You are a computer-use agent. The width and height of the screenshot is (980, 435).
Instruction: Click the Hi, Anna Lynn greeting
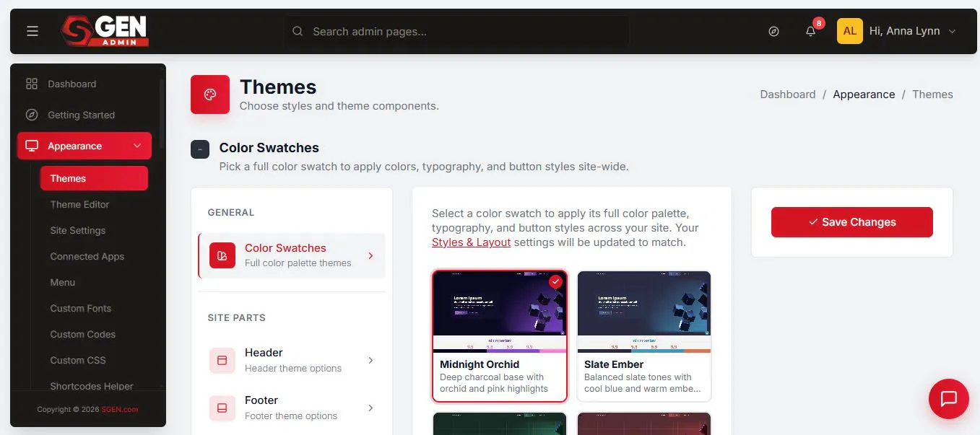pos(905,31)
